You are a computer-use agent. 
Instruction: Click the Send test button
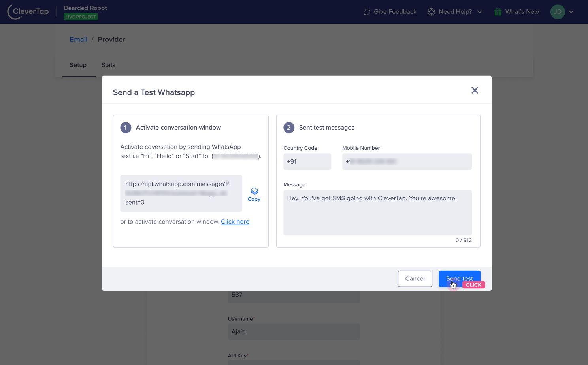tap(460, 278)
